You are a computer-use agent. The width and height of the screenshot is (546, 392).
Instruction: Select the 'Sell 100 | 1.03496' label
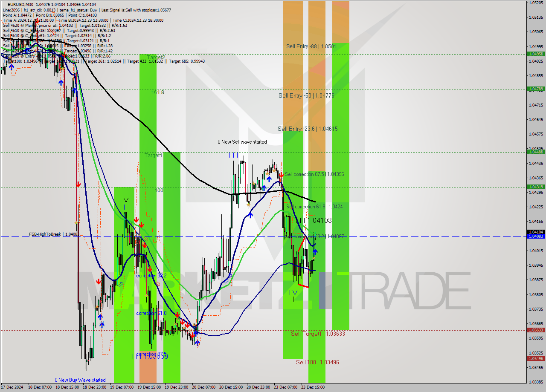317,362
